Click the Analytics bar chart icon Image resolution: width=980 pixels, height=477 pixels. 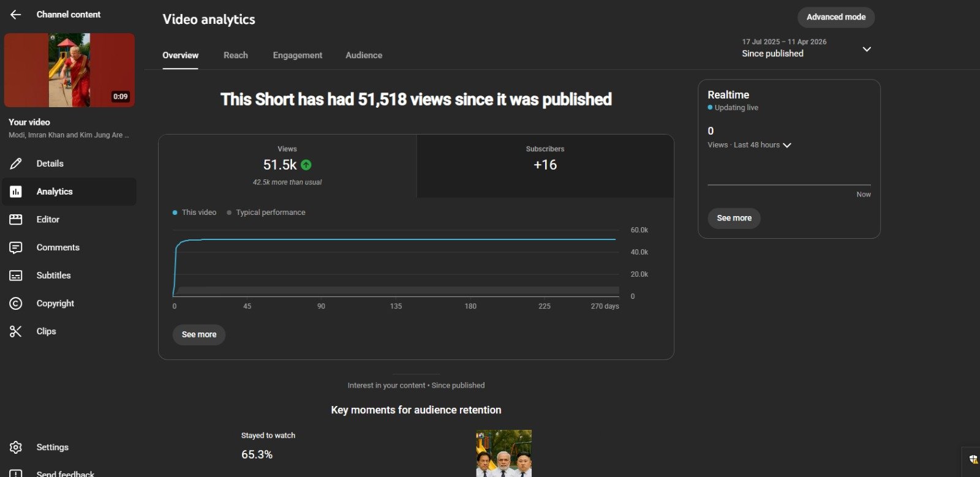(x=16, y=192)
